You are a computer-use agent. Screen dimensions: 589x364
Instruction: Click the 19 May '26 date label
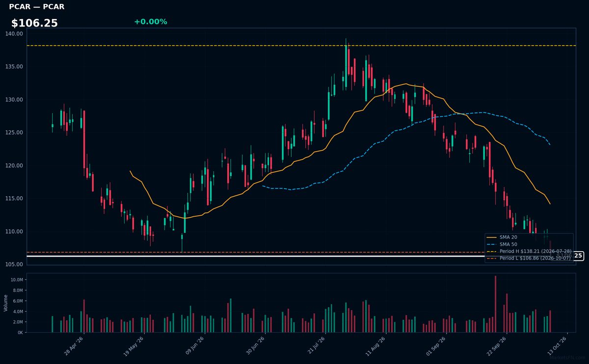(x=134, y=346)
